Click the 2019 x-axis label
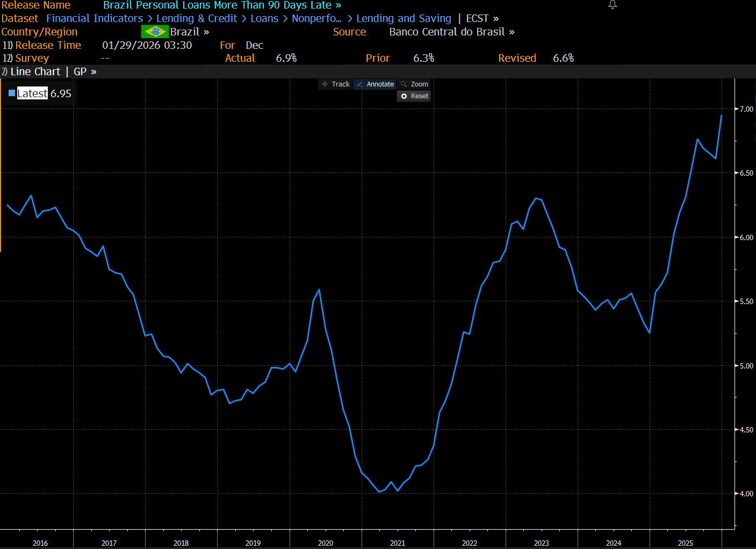 pos(253,543)
